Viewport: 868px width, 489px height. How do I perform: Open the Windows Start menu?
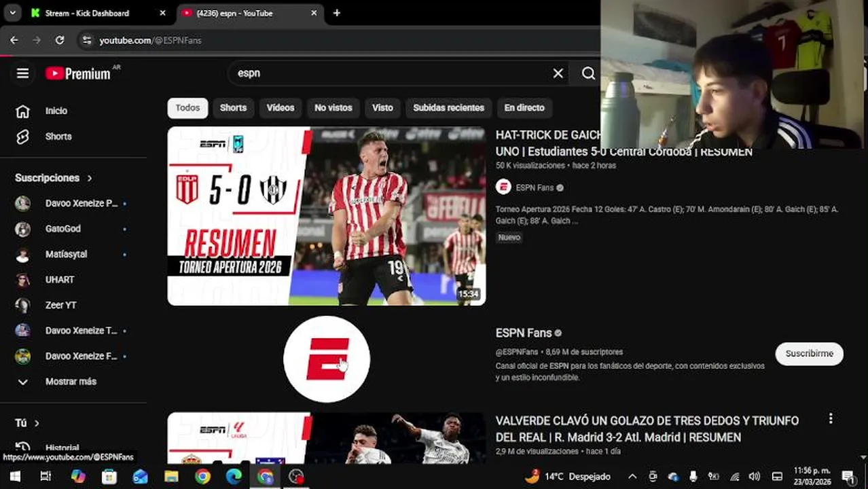click(15, 477)
